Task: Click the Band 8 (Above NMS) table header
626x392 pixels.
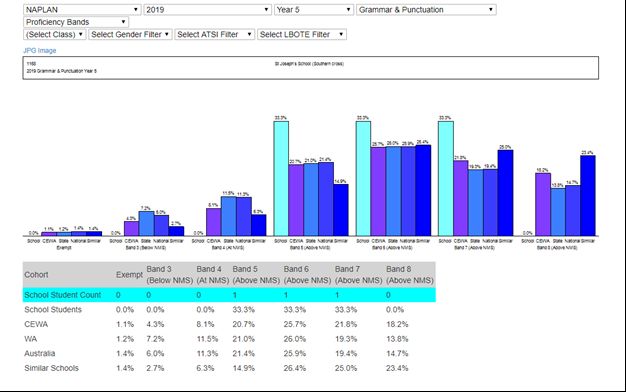Action: pyautogui.click(x=410, y=275)
